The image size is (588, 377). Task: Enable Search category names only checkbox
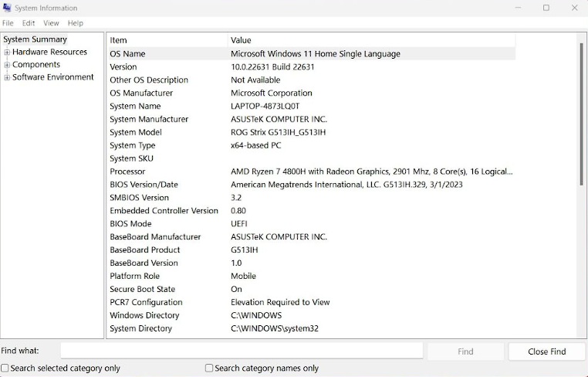pyautogui.click(x=209, y=368)
